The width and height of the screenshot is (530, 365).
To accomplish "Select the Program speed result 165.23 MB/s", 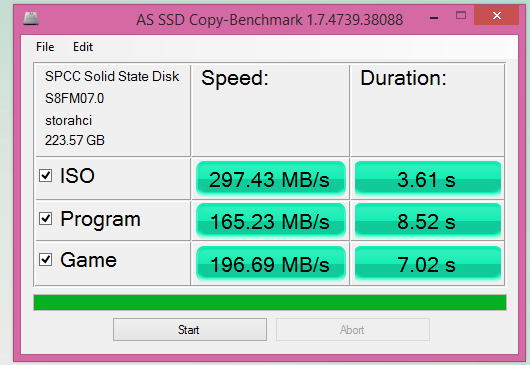I will point(270,221).
